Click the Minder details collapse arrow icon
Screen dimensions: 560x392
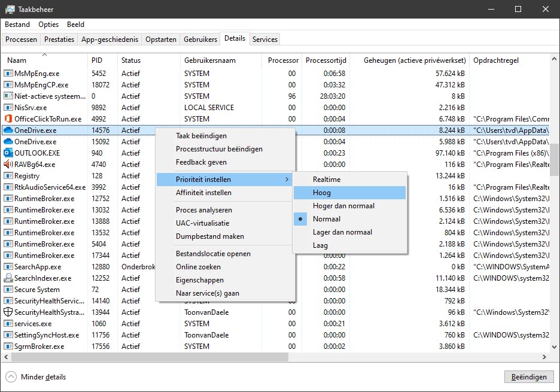pyautogui.click(x=11, y=377)
